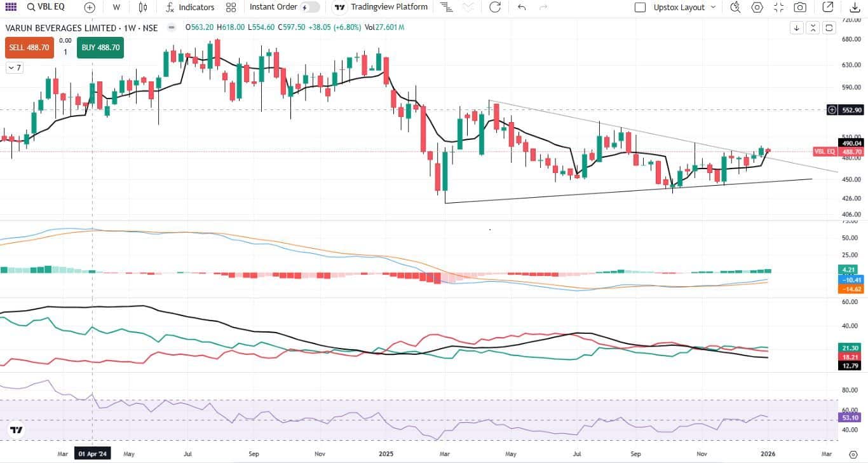
Task: Click the BUY 488.70 button
Action: point(100,48)
